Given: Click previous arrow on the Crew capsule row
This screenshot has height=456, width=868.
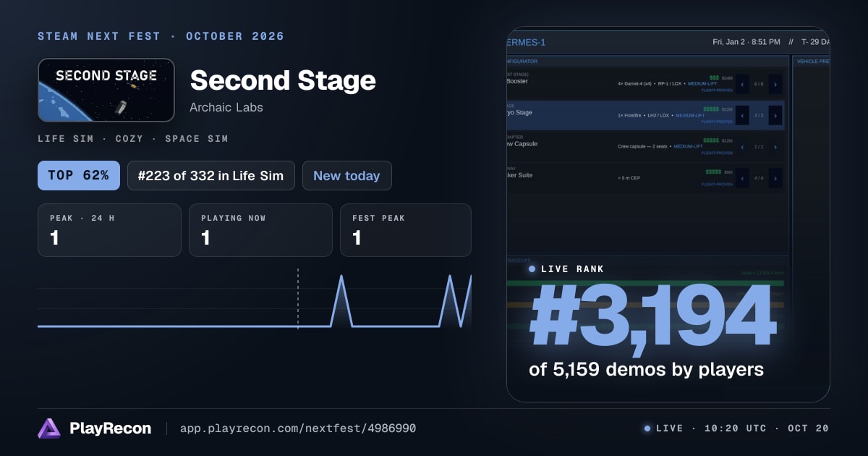Looking at the screenshot, I should 742,147.
